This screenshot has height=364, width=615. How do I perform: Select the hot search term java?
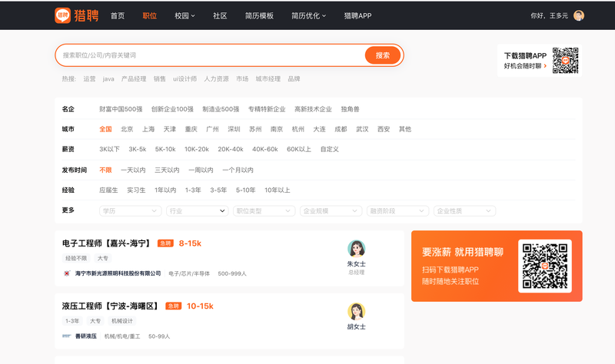click(108, 79)
